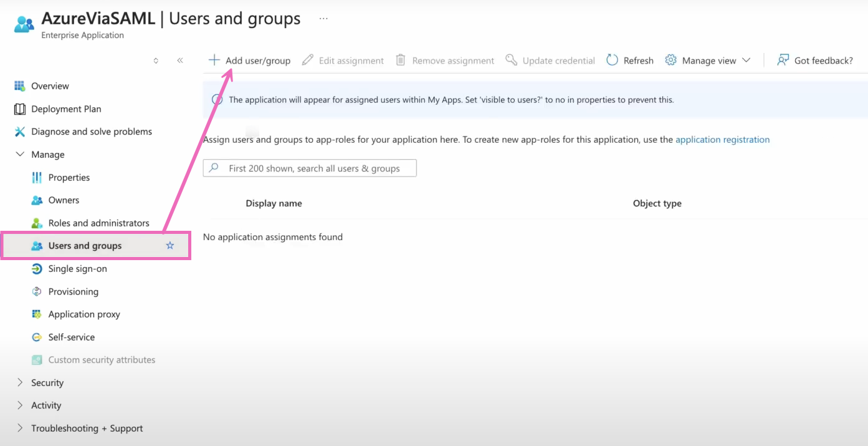Select Provisioning menu item
Image resolution: width=868 pixels, height=446 pixels.
[x=74, y=291]
